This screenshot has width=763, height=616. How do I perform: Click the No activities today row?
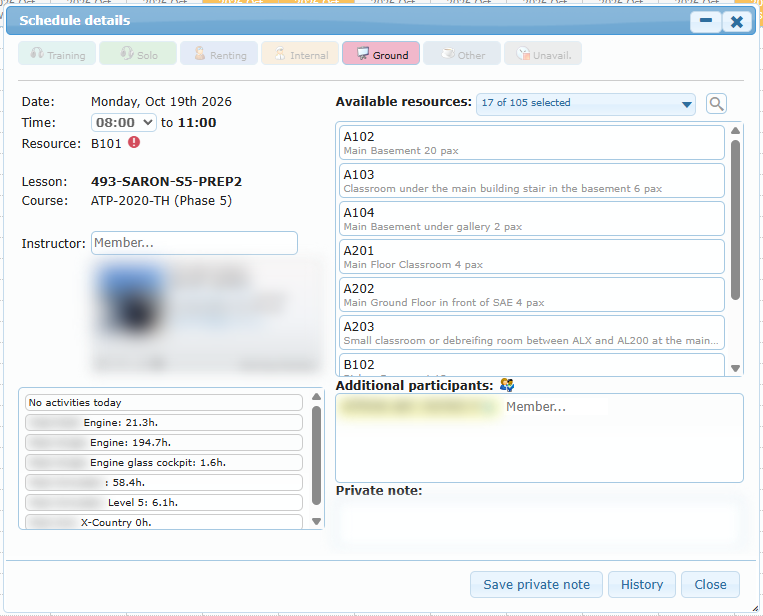[x=164, y=402]
